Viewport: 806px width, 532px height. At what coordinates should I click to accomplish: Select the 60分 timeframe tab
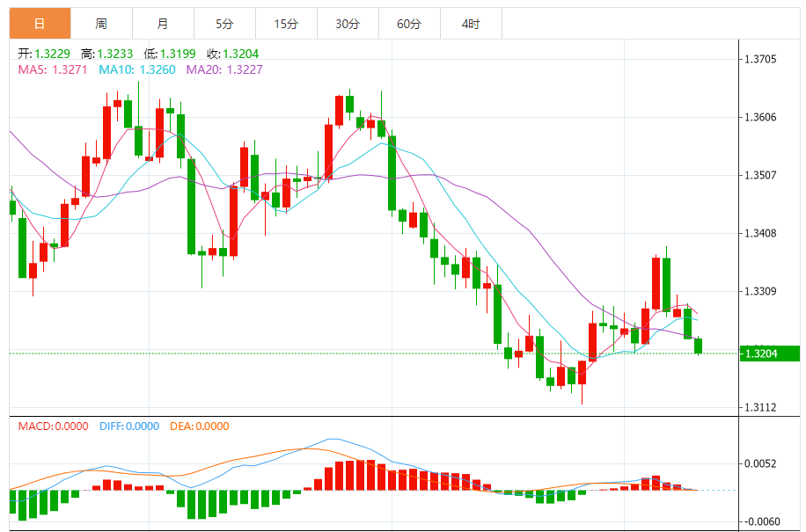pyautogui.click(x=410, y=24)
